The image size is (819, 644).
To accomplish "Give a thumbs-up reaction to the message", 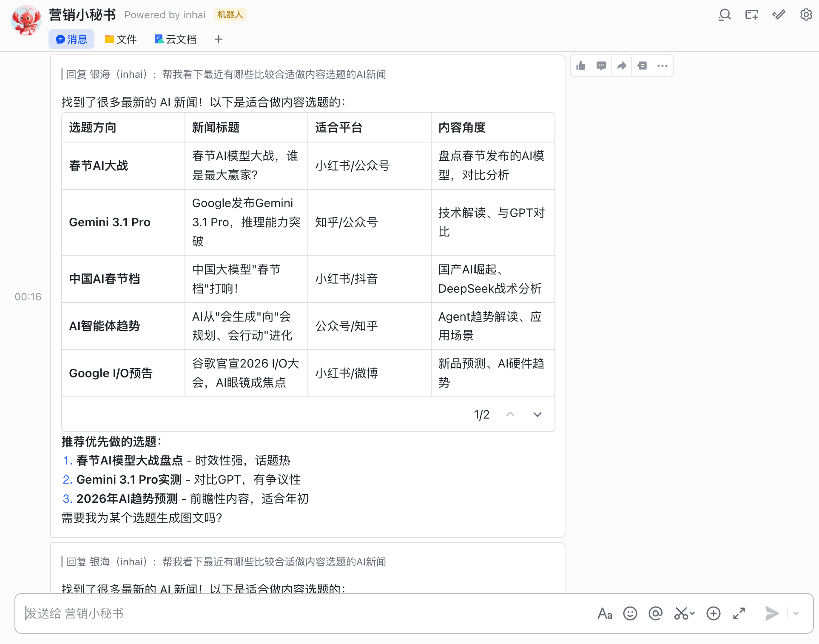I will 581,66.
